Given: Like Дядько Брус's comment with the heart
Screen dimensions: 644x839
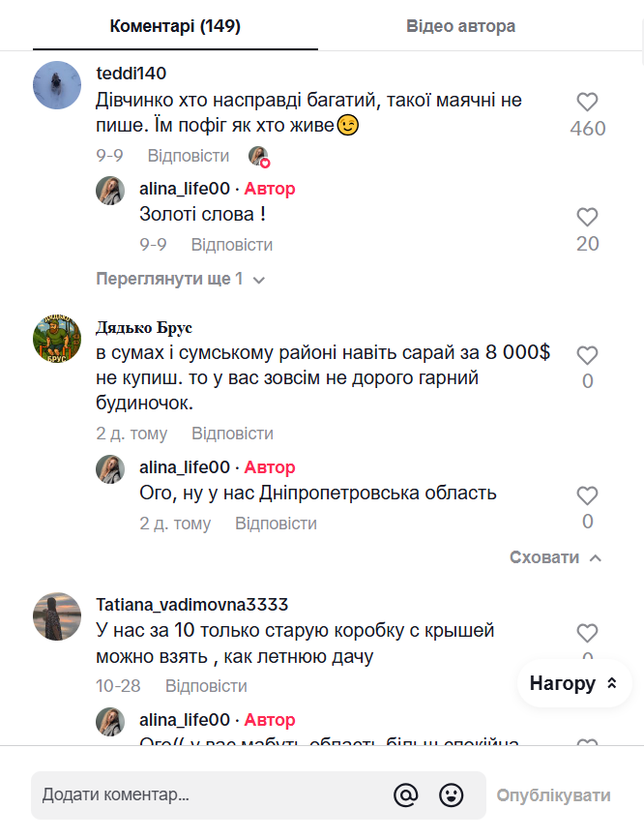Looking at the screenshot, I should [x=587, y=355].
